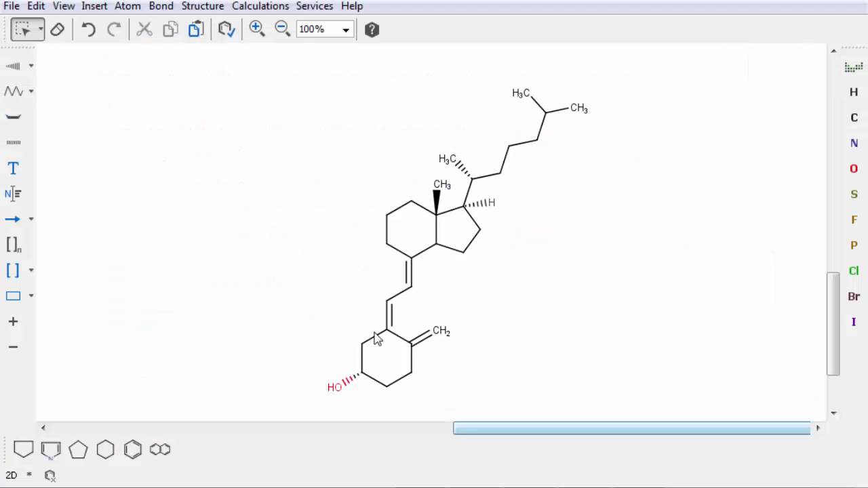
Task: Zoom in with the magnifier plus
Action: pos(256,28)
